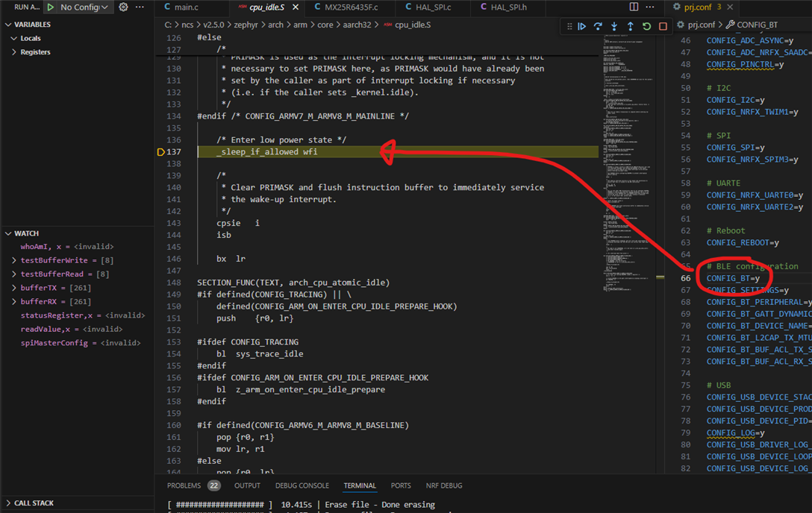Select the readValue,x watch expression
The height and width of the screenshot is (513, 812).
72,329
